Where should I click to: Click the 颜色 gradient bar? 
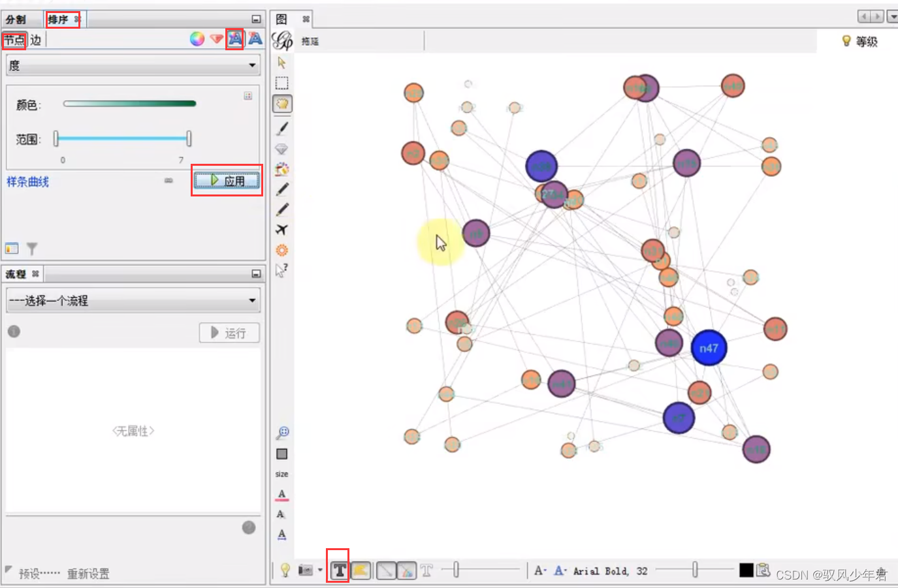pos(129,104)
